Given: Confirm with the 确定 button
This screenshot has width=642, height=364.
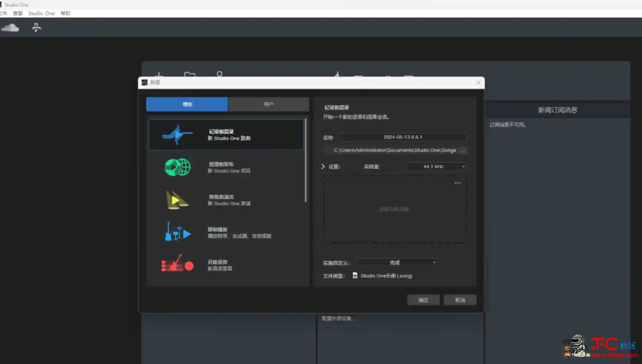Looking at the screenshot, I should [x=423, y=300].
